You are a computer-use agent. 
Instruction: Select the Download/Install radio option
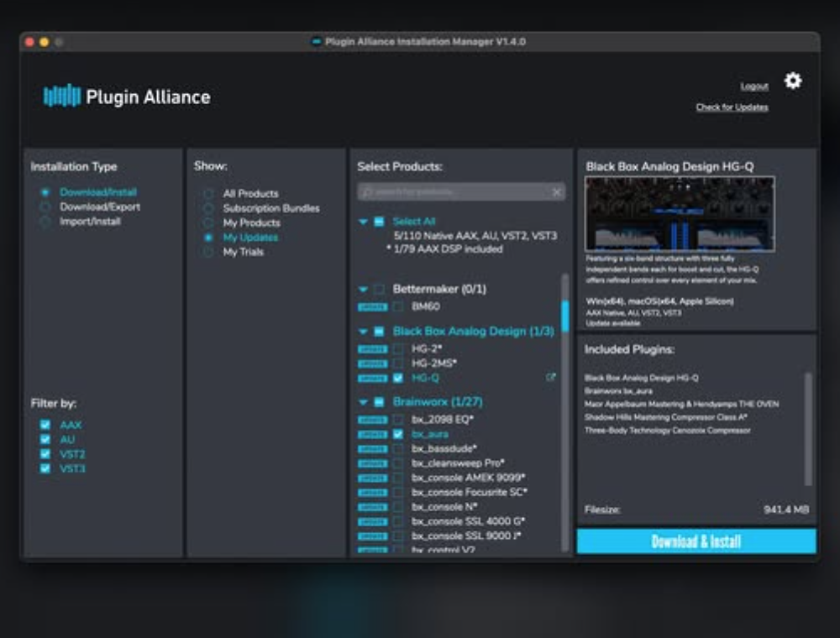tap(45, 192)
